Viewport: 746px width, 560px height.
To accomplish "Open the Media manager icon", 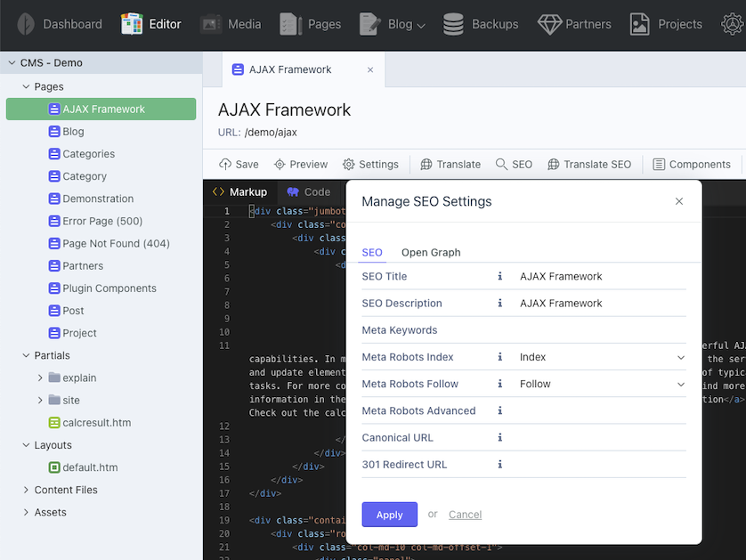I will (x=211, y=24).
